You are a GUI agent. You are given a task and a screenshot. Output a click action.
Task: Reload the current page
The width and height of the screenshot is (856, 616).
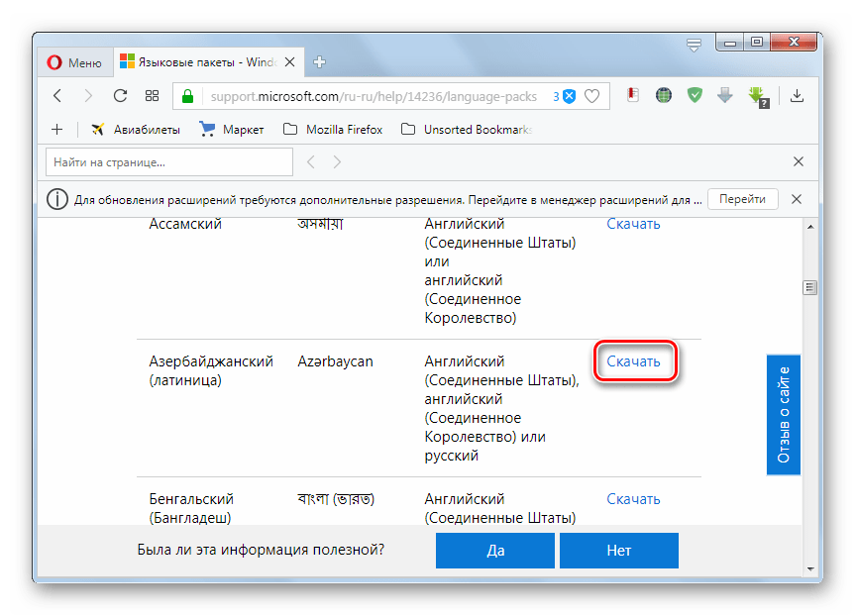[120, 96]
